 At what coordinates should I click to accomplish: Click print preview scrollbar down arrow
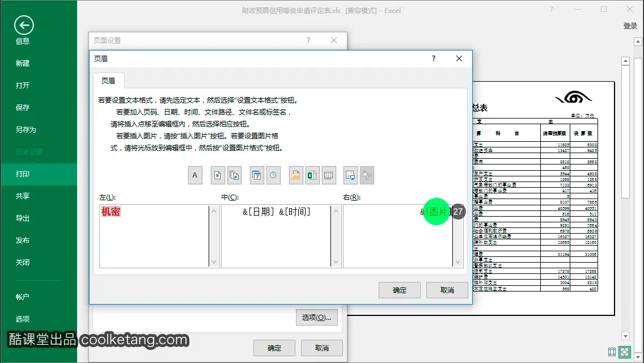pos(625,336)
